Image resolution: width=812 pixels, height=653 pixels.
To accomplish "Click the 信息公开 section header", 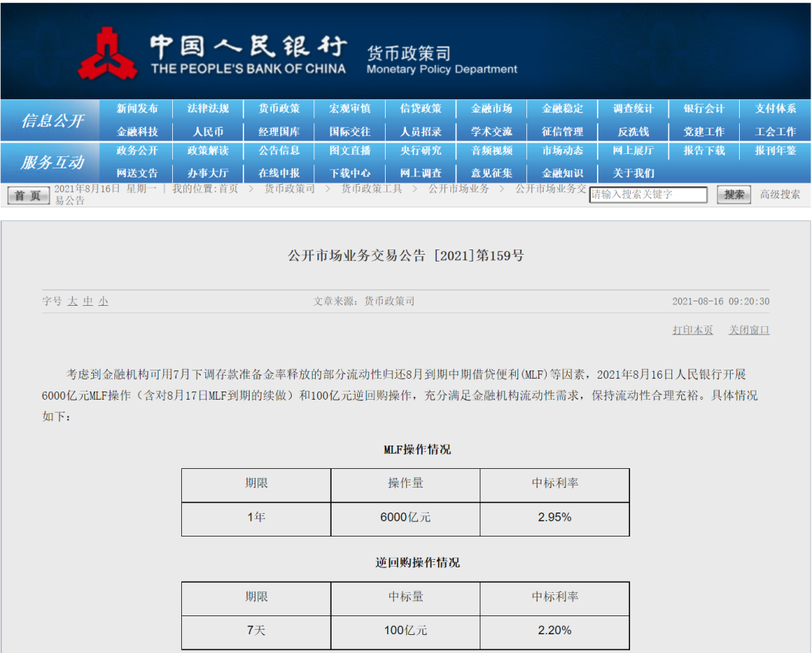I will [x=53, y=120].
